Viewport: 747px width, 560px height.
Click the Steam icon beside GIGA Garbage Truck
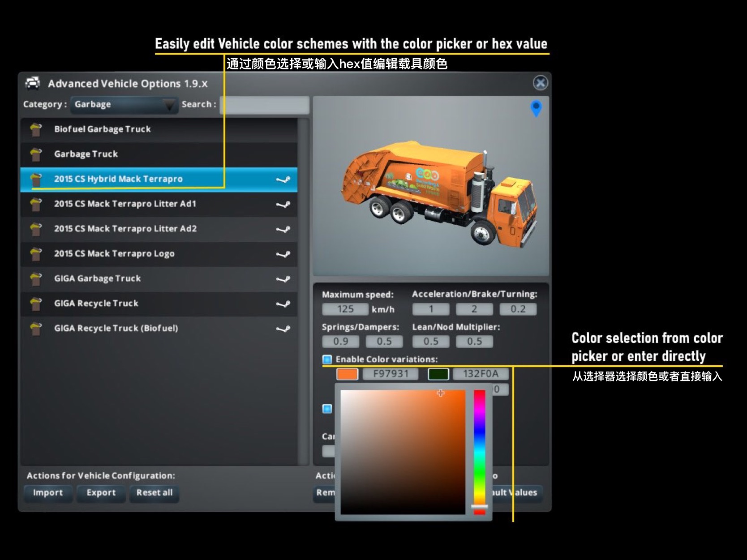point(283,279)
